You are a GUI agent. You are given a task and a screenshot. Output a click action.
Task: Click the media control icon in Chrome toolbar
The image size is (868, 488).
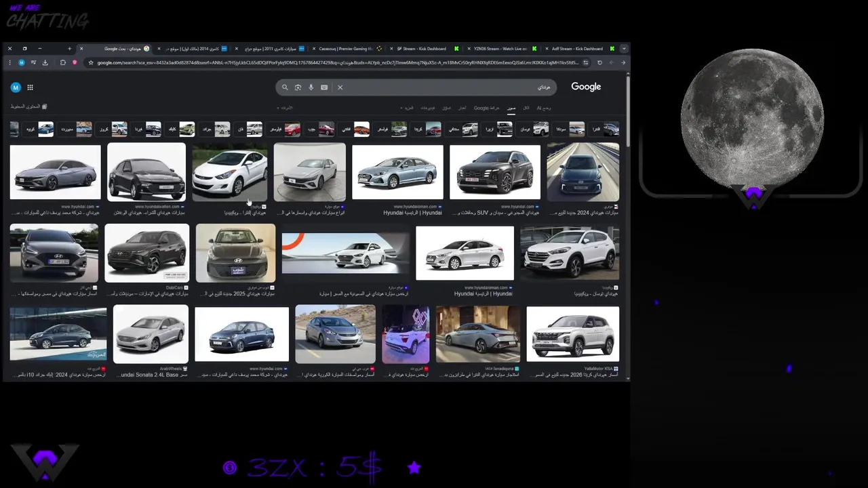(33, 62)
